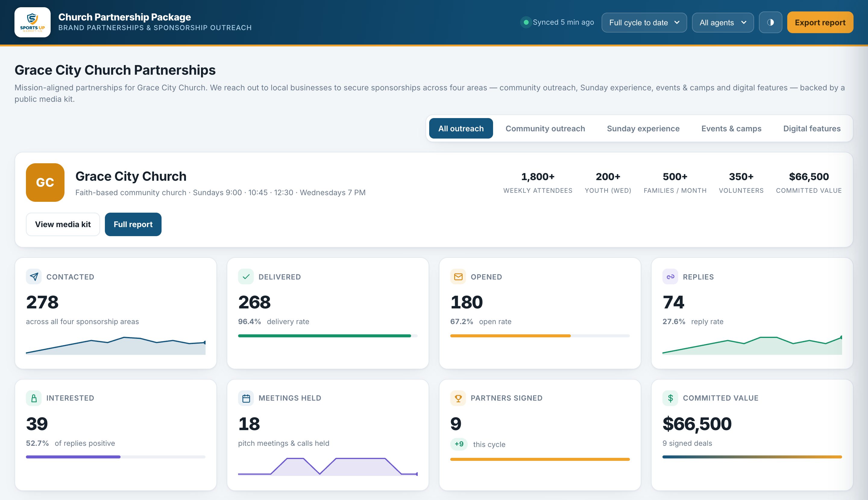Open the All agents dropdown
The image size is (868, 500).
723,23
